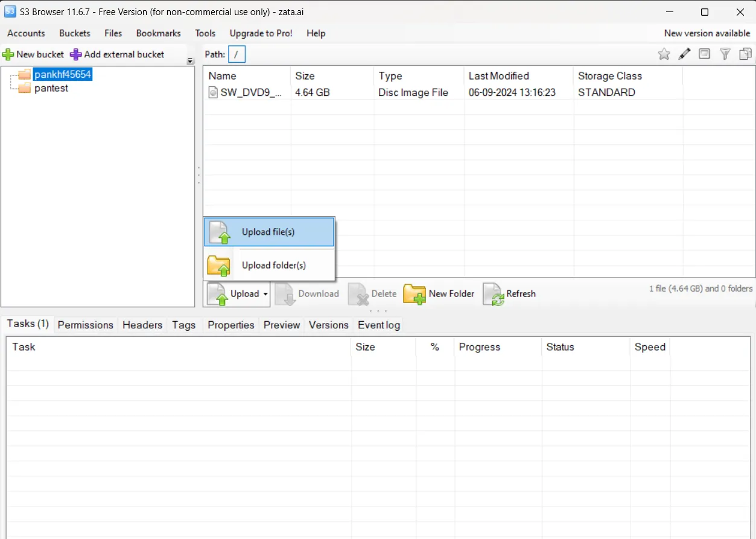Open the Upload button dropdown arrow
The height and width of the screenshot is (539, 756).
(x=265, y=295)
